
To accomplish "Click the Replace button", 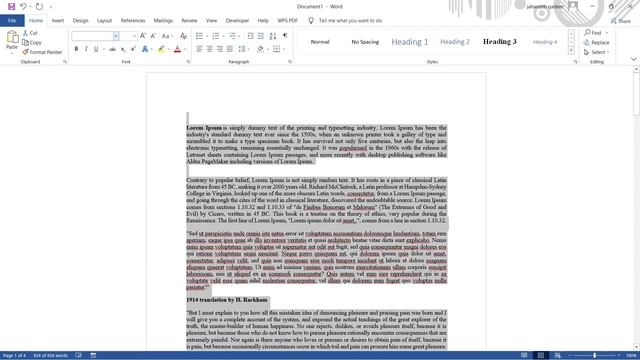I will [596, 42].
